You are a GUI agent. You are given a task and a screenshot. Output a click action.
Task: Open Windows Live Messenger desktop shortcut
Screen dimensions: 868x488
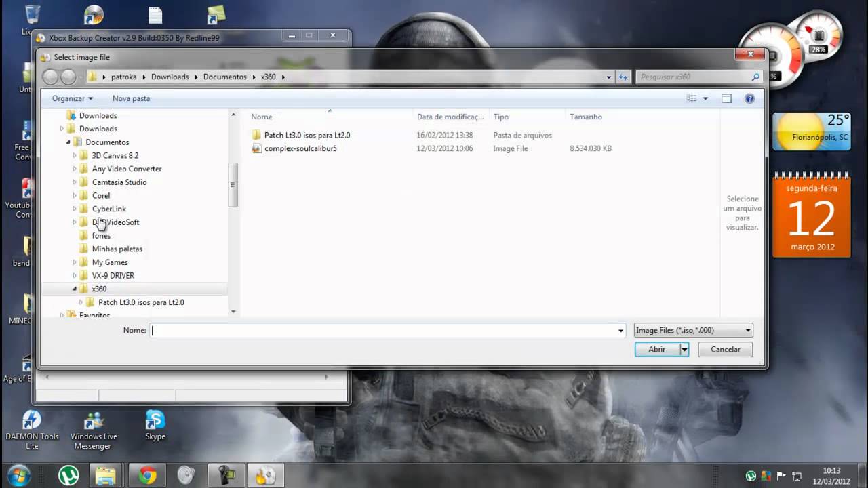[94, 431]
